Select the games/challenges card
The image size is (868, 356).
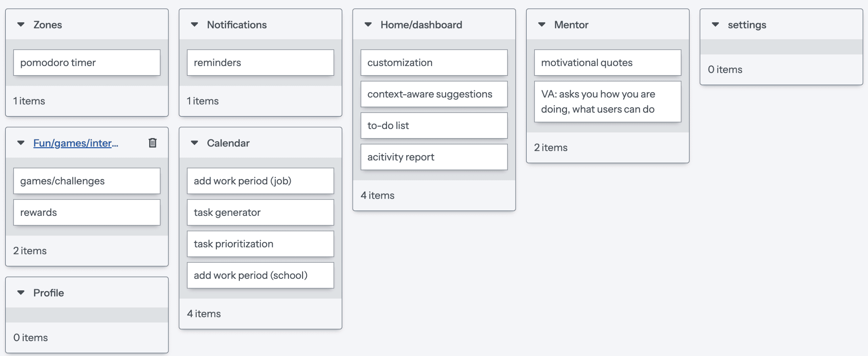tap(87, 181)
